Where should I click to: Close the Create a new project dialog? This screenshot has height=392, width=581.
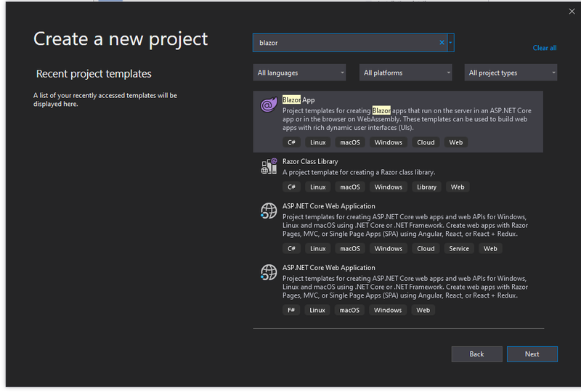(x=572, y=12)
